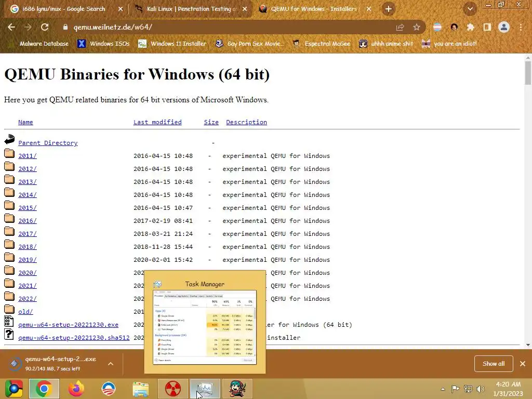Image resolution: width=532 pixels, height=399 pixels.
Task: Click the radiation symbol taskbar app
Action: [x=172, y=389]
